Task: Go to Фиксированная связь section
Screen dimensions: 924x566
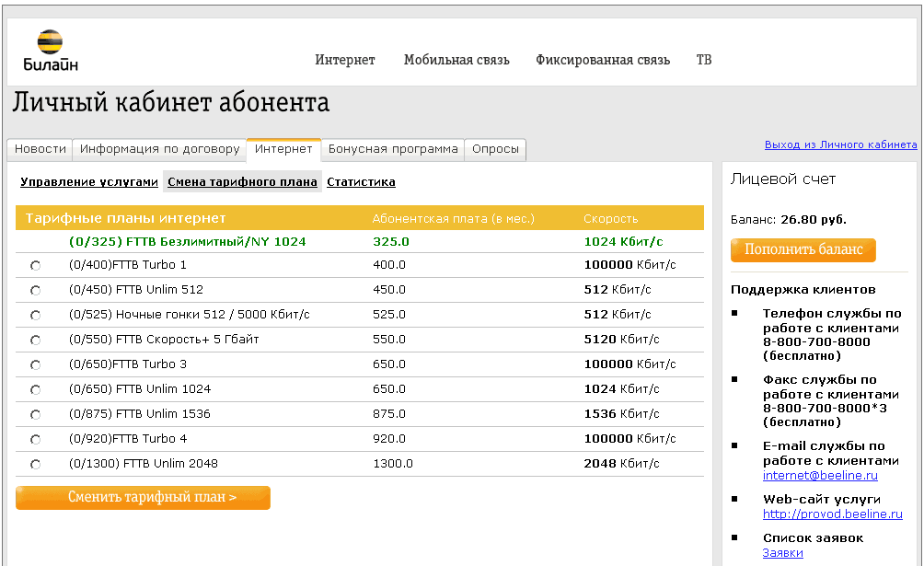Action: (603, 60)
